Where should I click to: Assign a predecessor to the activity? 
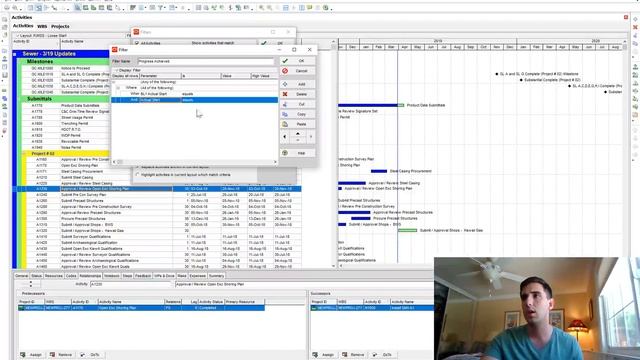[x=31, y=355]
